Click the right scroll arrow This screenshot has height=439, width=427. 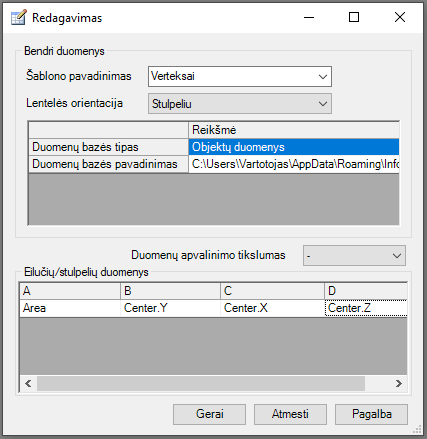pyautogui.click(x=399, y=384)
